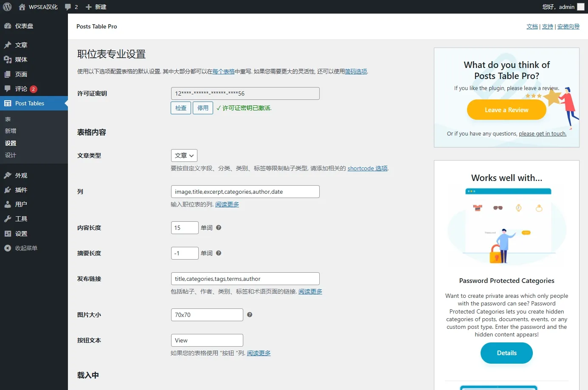Click the WordPress logo icon
This screenshot has width=588, height=390.
(7, 7)
